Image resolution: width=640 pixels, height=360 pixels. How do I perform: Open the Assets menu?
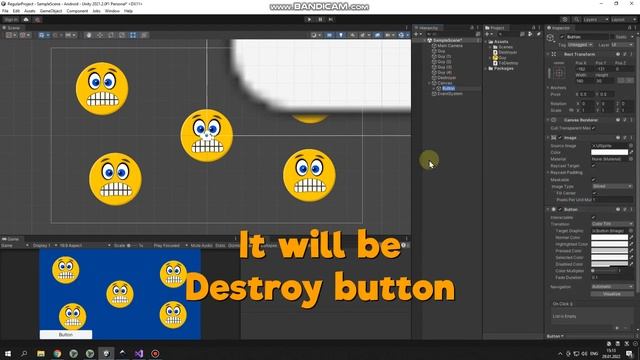(29, 11)
